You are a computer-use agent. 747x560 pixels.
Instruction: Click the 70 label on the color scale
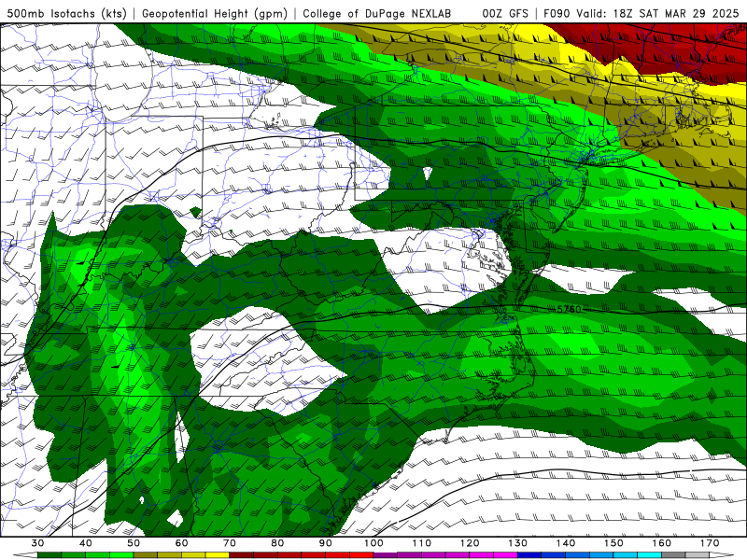tap(230, 543)
